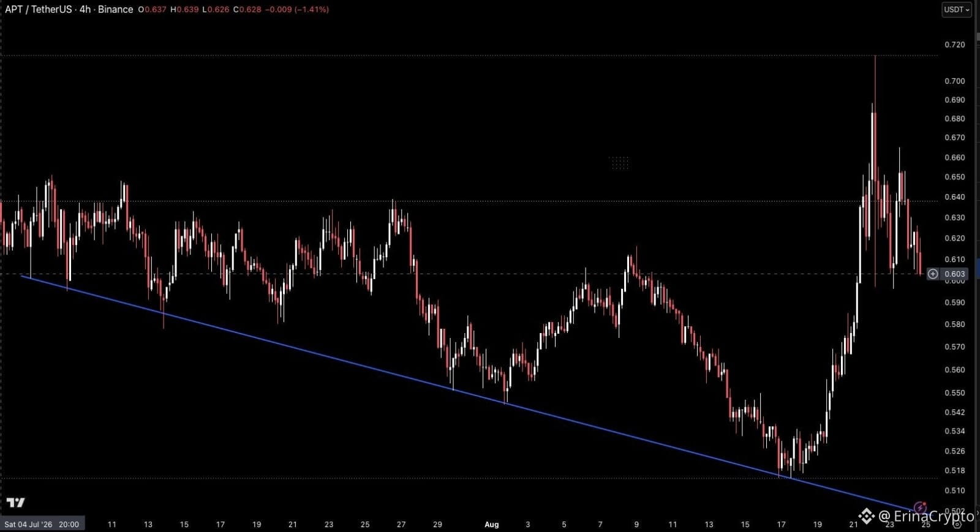Click the 0.620 price axis label
The width and height of the screenshot is (980, 532).
pyautogui.click(x=955, y=238)
